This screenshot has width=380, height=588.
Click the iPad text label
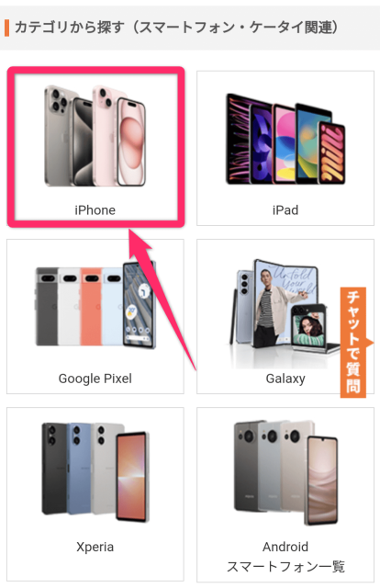tap(285, 210)
